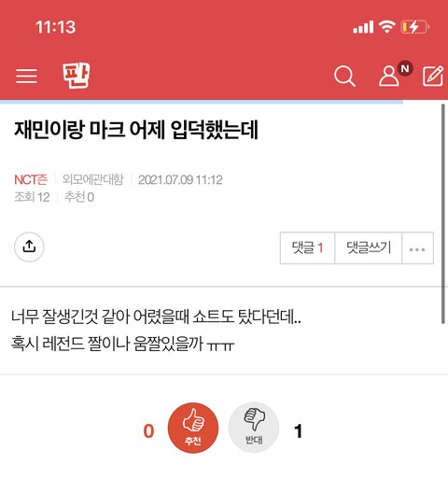Open the 댓글 1 comments button
The width and height of the screenshot is (448, 493).
click(x=307, y=248)
